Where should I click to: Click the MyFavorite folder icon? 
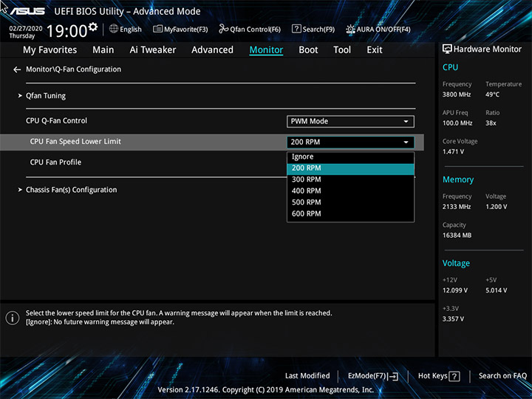pos(157,29)
